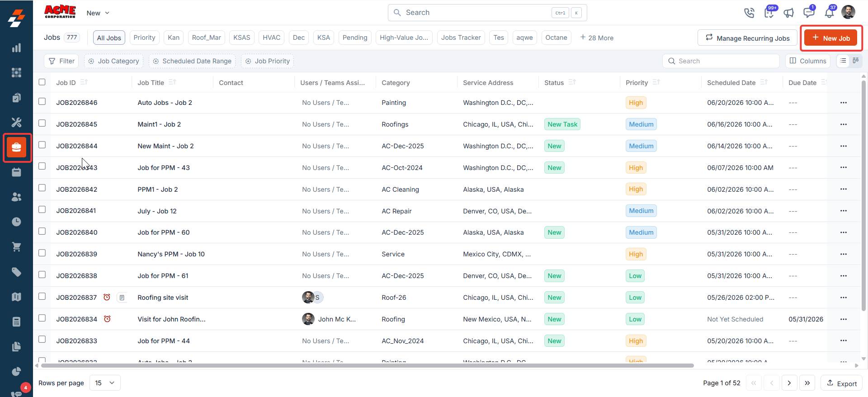The image size is (868, 397).
Task: Open the calculator sidebar icon
Action: tap(16, 321)
